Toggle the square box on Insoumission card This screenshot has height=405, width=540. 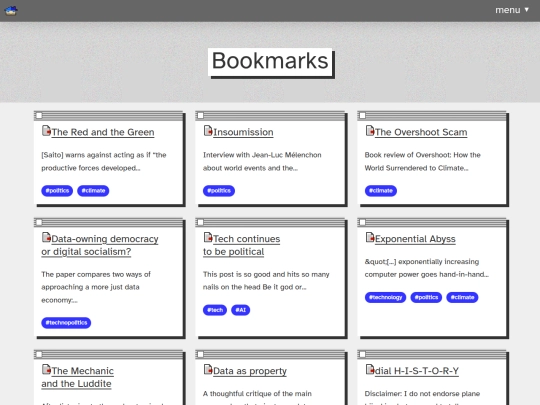click(201, 115)
